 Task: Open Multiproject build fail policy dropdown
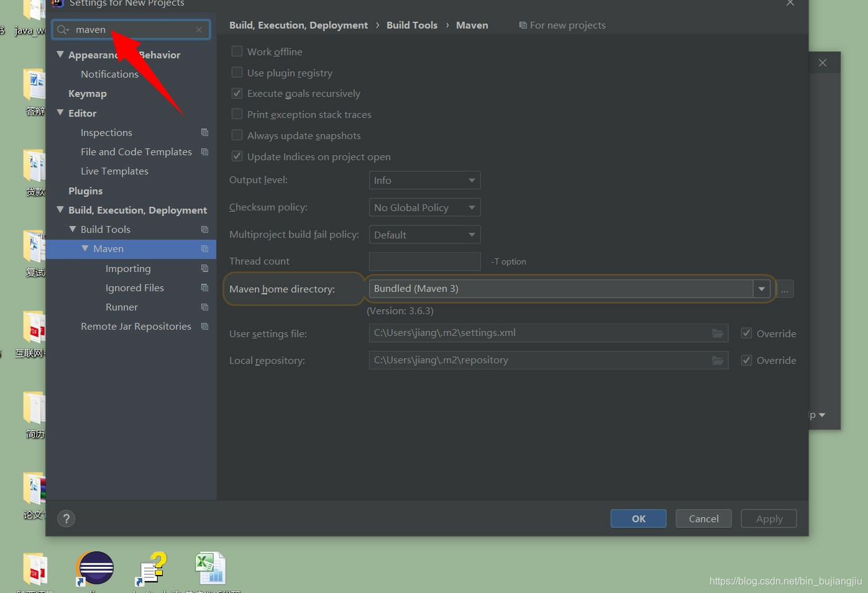click(x=424, y=235)
